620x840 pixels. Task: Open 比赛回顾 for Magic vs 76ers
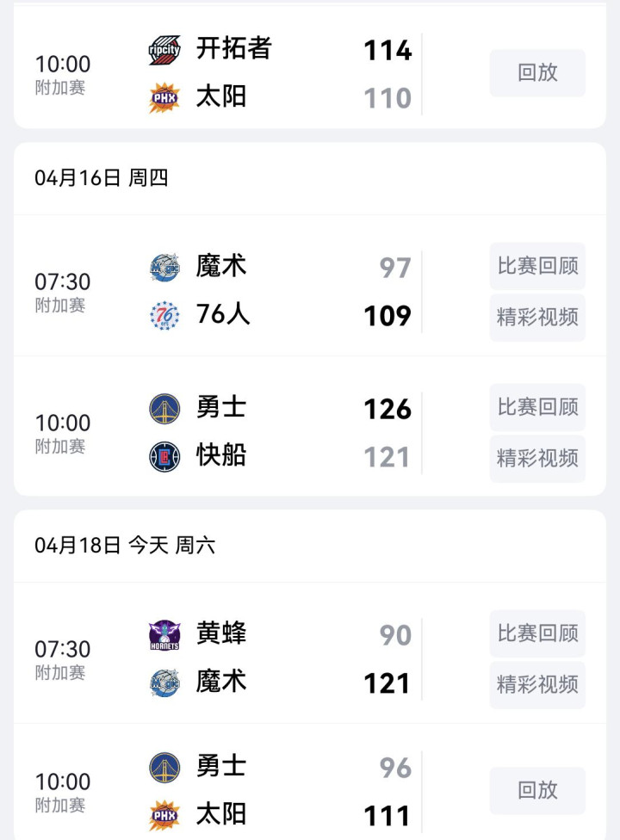537,267
